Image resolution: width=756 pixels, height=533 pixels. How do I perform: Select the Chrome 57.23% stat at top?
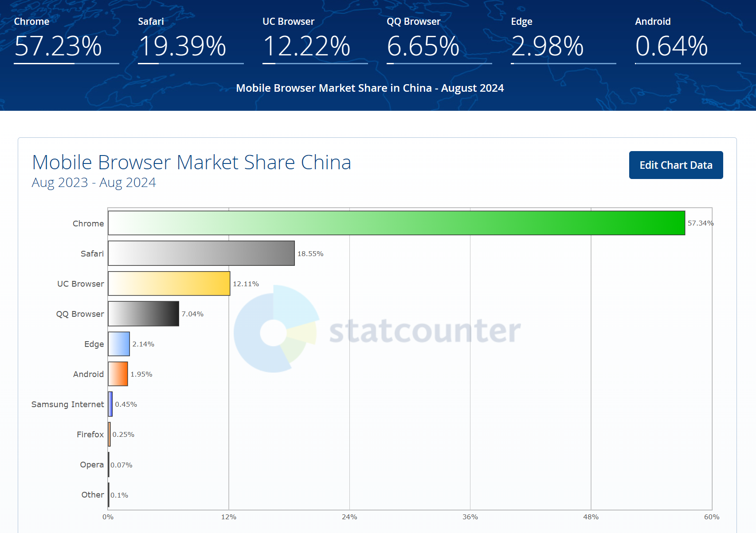(x=67, y=40)
